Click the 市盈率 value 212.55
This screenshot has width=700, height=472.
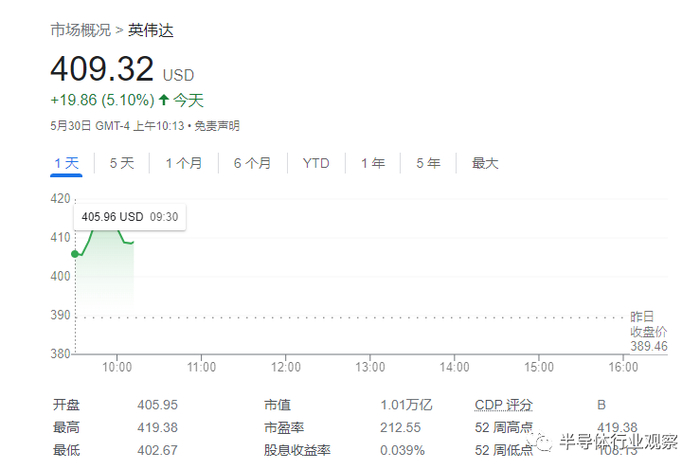[x=400, y=428]
